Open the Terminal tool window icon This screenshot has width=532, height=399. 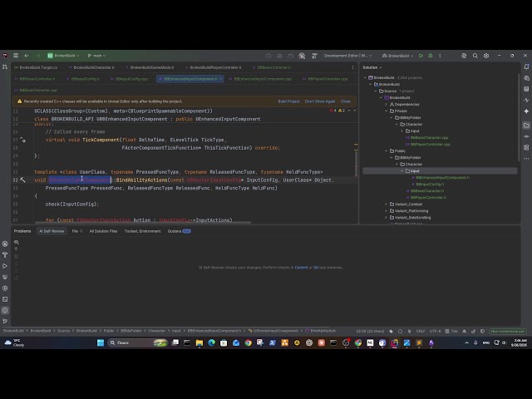[x=5, y=299]
